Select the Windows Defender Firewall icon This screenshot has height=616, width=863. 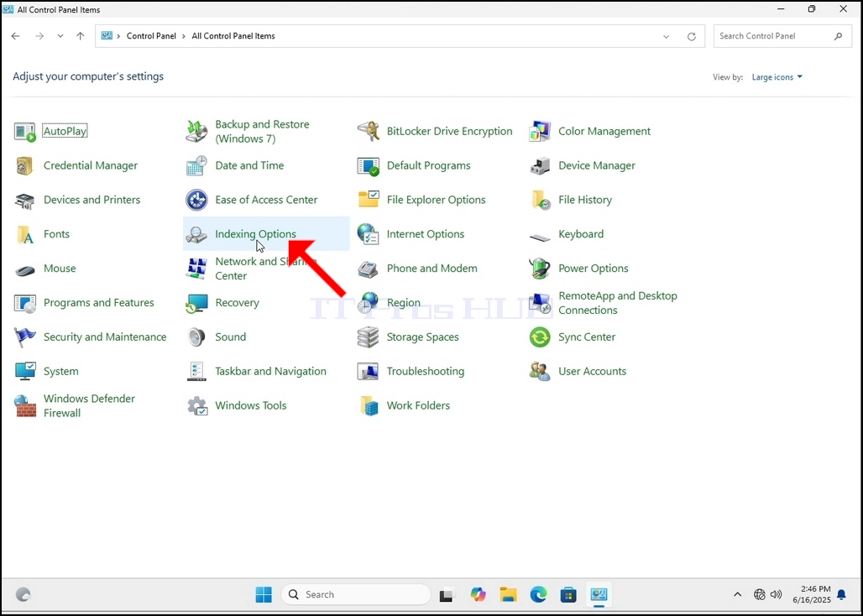tap(25, 406)
